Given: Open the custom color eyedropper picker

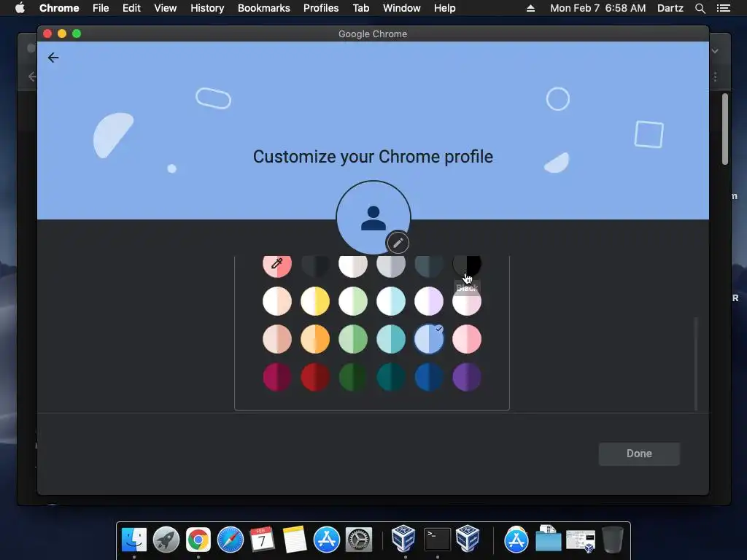Looking at the screenshot, I should click(x=276, y=264).
